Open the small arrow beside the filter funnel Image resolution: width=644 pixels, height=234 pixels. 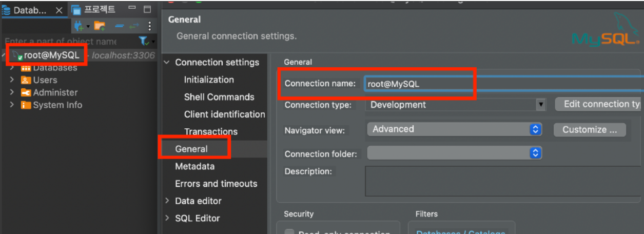(x=152, y=42)
